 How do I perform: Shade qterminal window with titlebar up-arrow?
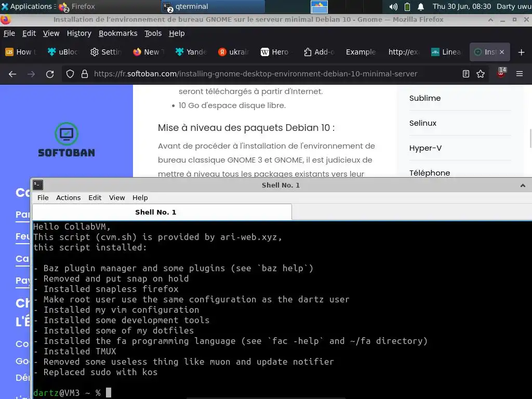[523, 185]
